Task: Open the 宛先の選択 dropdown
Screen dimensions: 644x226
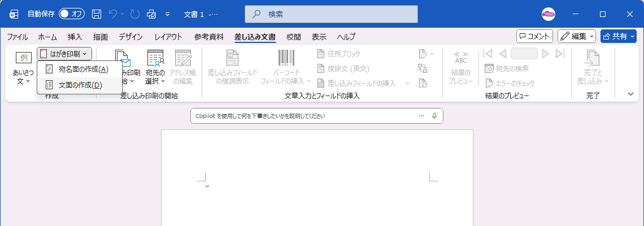Action: [155, 68]
